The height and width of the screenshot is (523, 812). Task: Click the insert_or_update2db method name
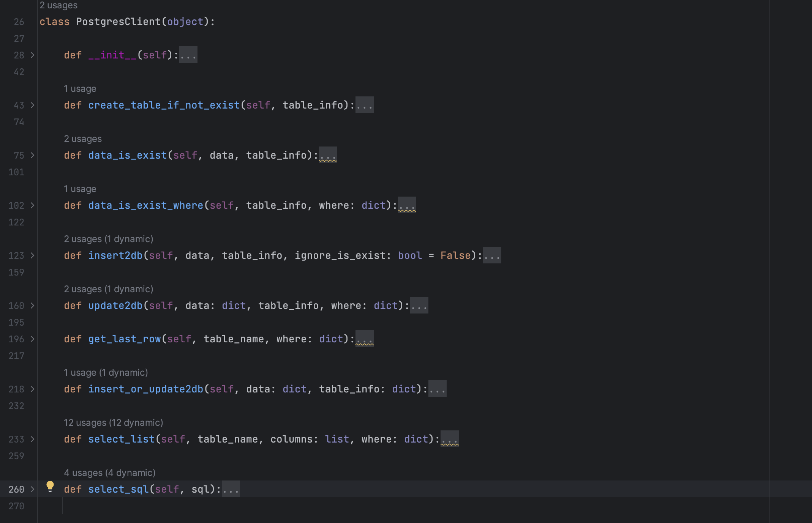(146, 389)
